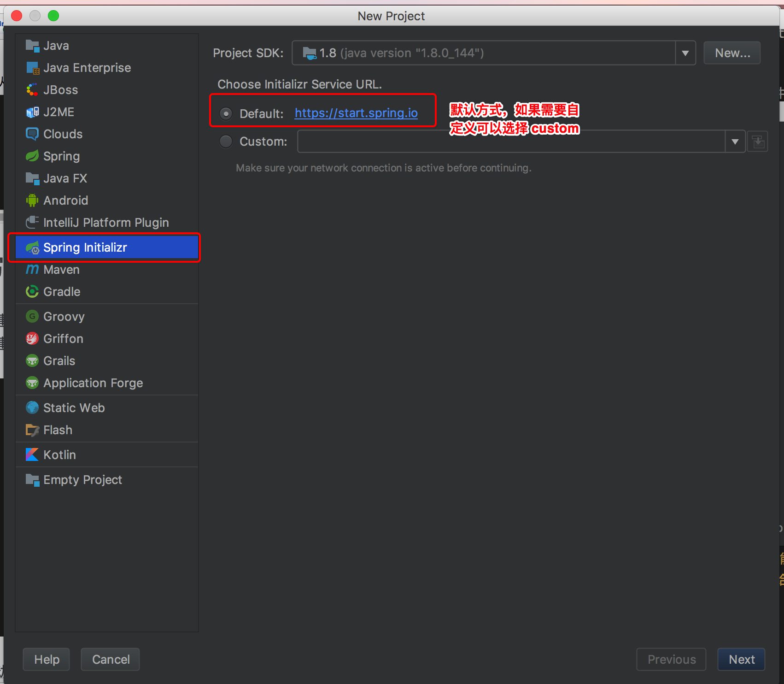784x684 pixels.
Task: Click the Flash folder icon
Action: [x=32, y=430]
